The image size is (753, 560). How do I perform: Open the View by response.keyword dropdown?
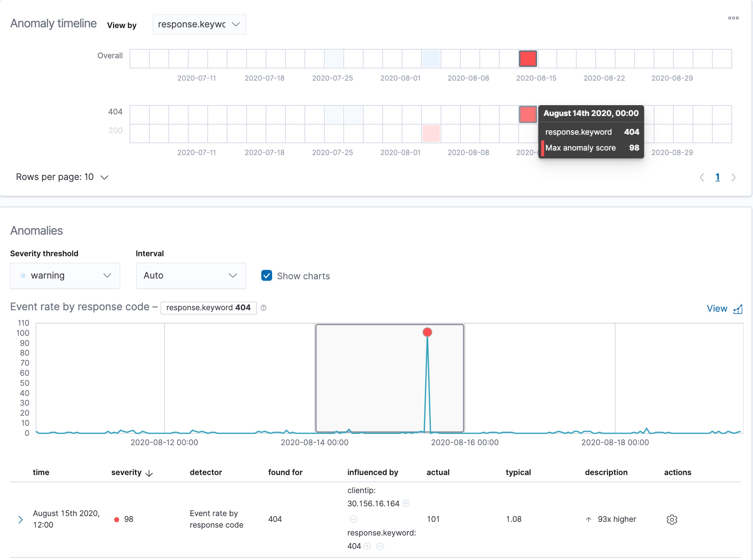[199, 24]
